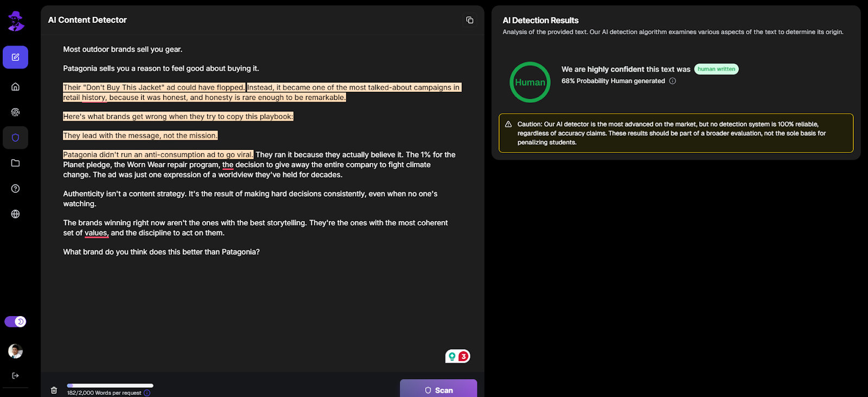The width and height of the screenshot is (868, 397).
Task: Copy the text with copy icon
Action: pyautogui.click(x=470, y=20)
